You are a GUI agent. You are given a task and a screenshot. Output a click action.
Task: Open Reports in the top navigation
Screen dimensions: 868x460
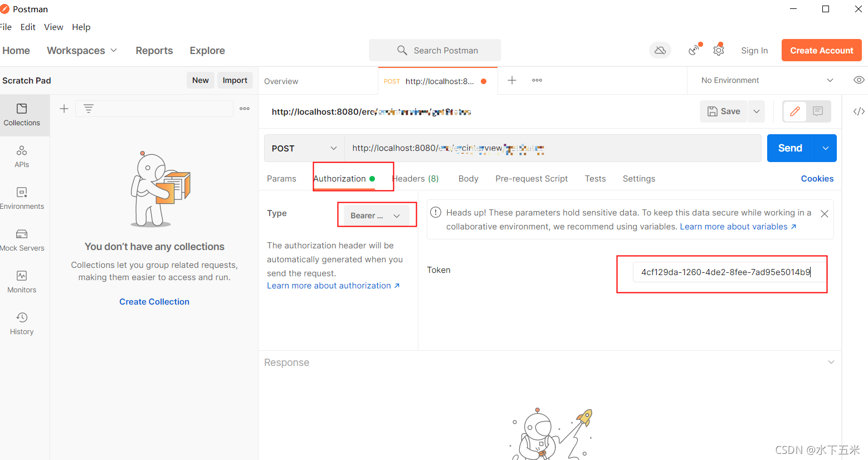[x=154, y=50]
